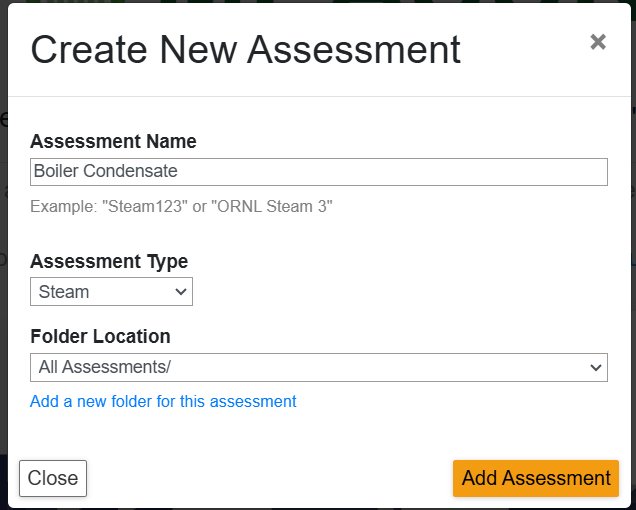Select the 'Steam' value in the type selector
The image size is (636, 510).
64,292
